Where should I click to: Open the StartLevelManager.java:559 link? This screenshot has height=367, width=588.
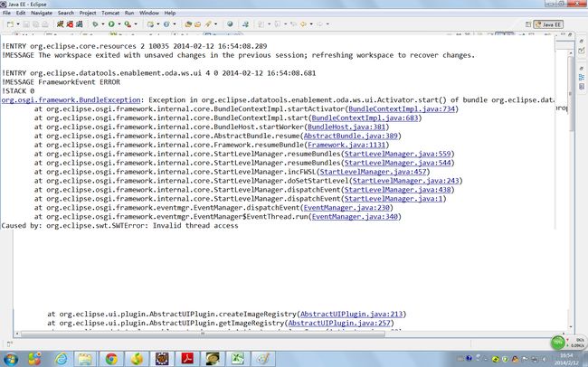point(397,154)
